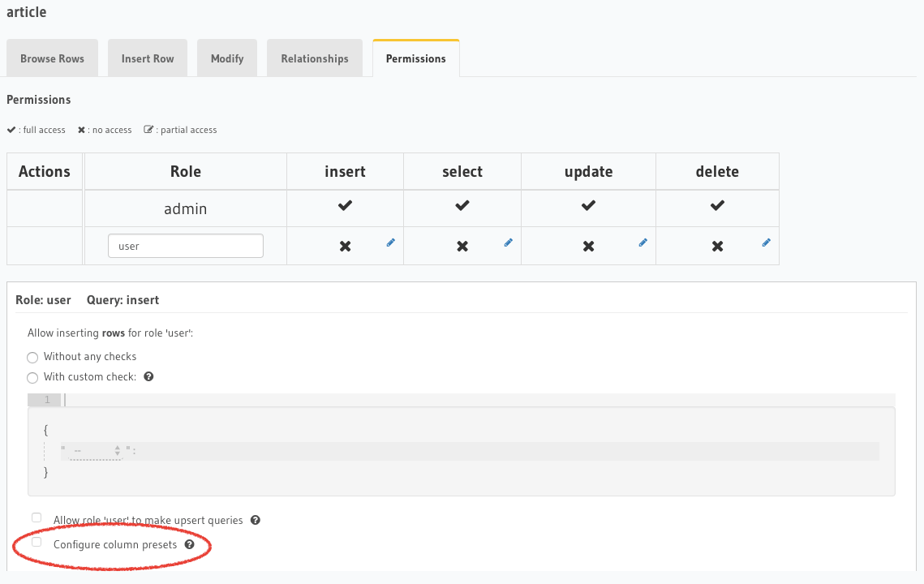This screenshot has height=584, width=924.
Task: Switch to the Browse Rows tab
Action: point(52,58)
